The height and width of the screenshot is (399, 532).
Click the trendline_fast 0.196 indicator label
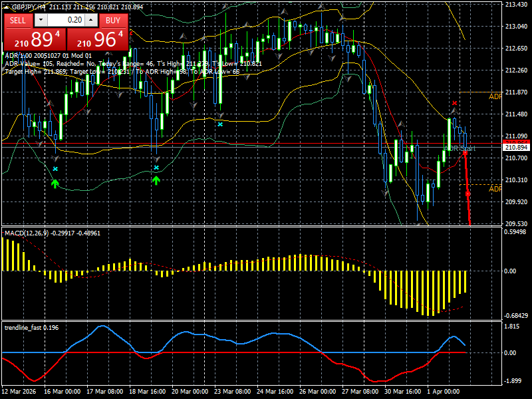[x=31, y=328]
